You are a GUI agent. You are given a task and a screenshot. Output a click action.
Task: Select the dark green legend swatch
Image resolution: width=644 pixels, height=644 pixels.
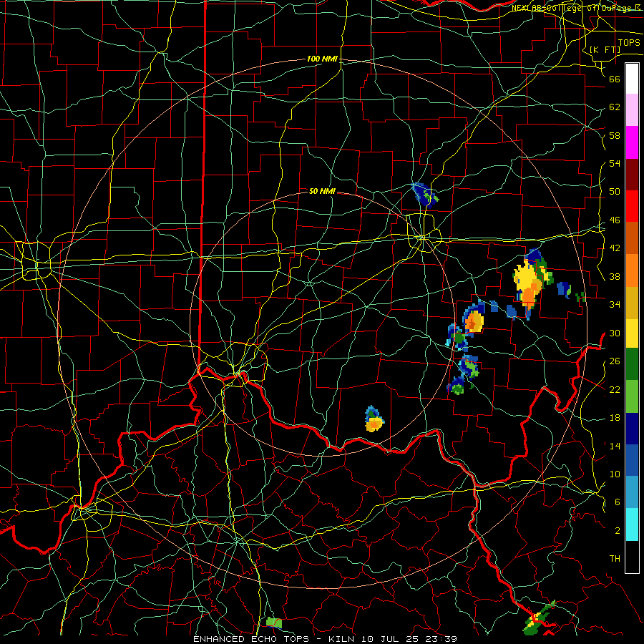click(632, 364)
